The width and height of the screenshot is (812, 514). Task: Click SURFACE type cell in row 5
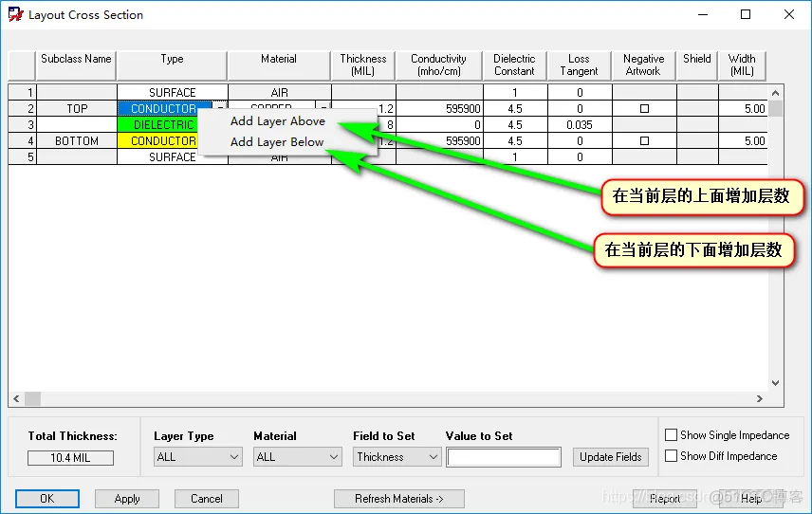173,156
